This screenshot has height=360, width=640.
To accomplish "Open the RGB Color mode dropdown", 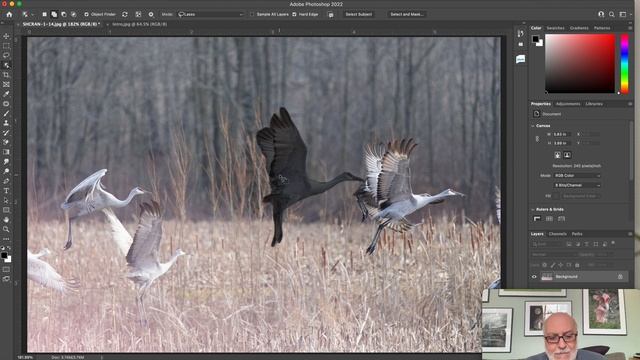I will click(x=577, y=176).
